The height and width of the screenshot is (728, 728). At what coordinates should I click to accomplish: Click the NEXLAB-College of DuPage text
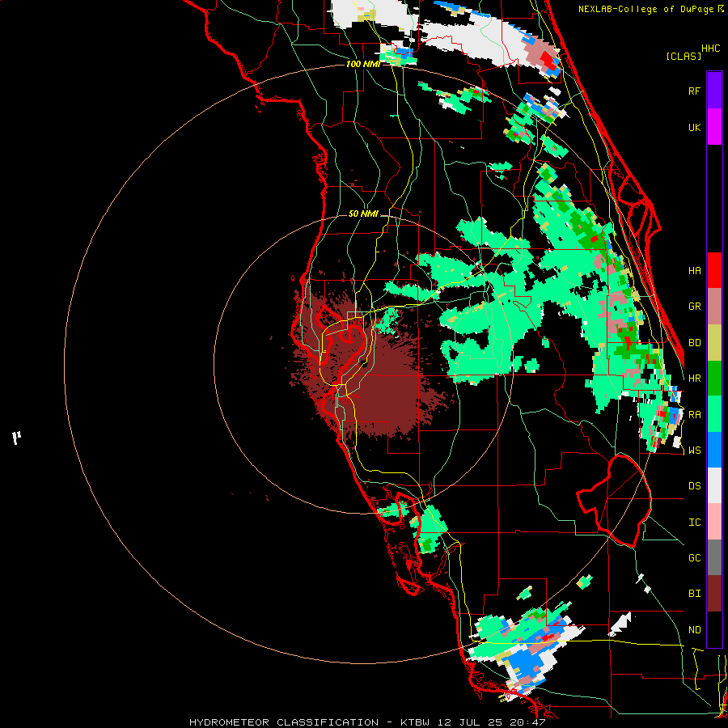[647, 9]
